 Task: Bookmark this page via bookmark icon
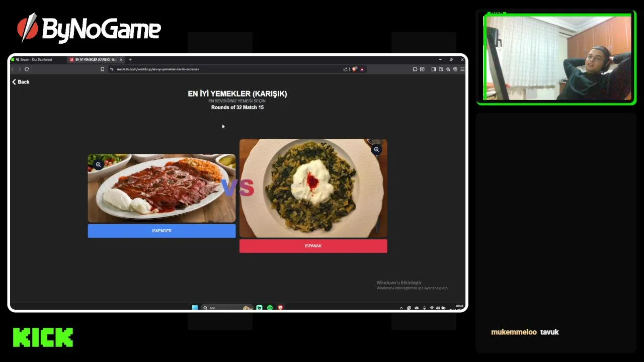pos(103,69)
